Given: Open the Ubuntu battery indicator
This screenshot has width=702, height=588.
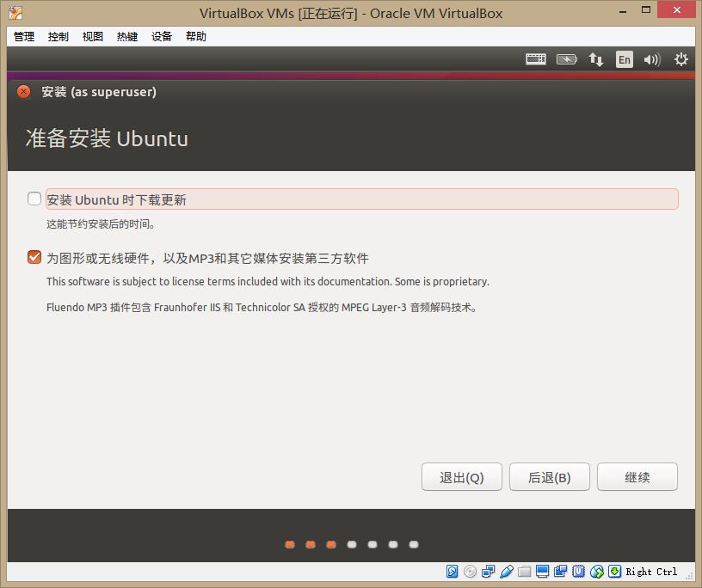Looking at the screenshot, I should click(x=566, y=59).
